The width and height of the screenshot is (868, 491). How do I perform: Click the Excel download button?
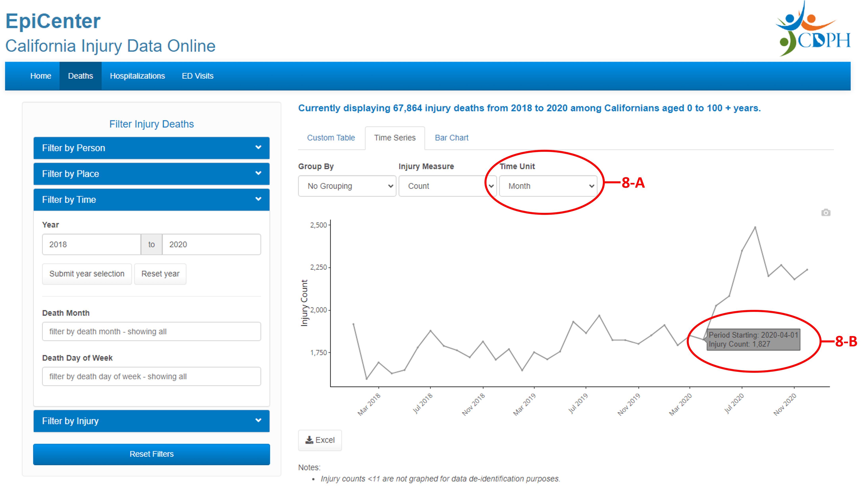pos(319,440)
